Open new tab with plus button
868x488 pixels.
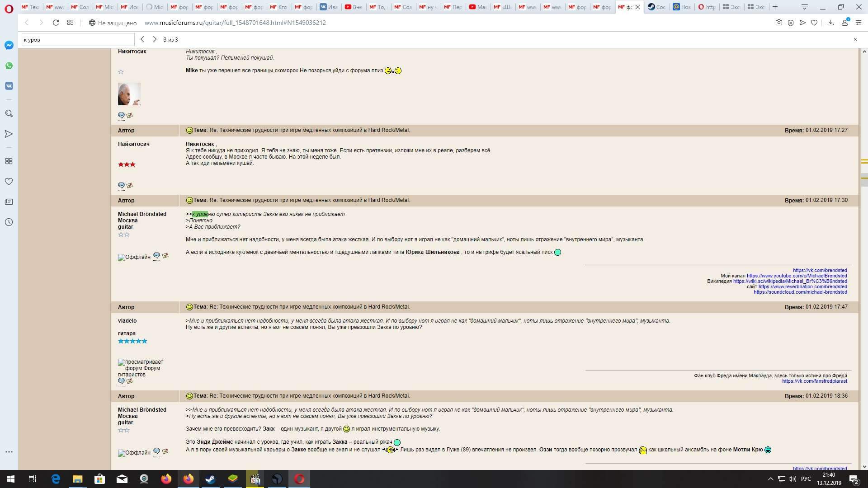tap(775, 7)
